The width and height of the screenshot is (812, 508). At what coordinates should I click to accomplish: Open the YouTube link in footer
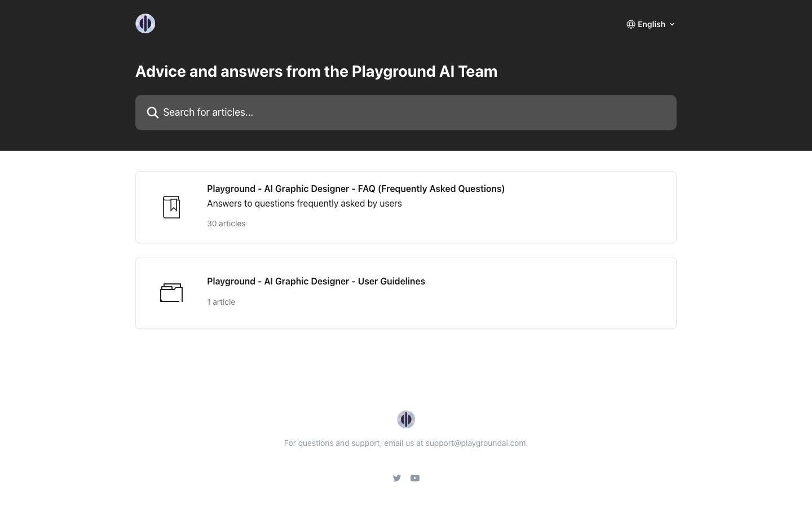[x=415, y=478]
